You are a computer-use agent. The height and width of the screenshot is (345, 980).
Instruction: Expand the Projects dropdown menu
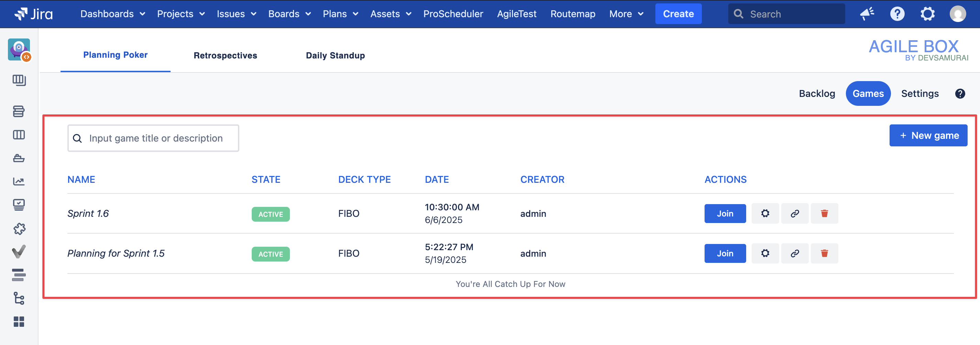point(181,14)
